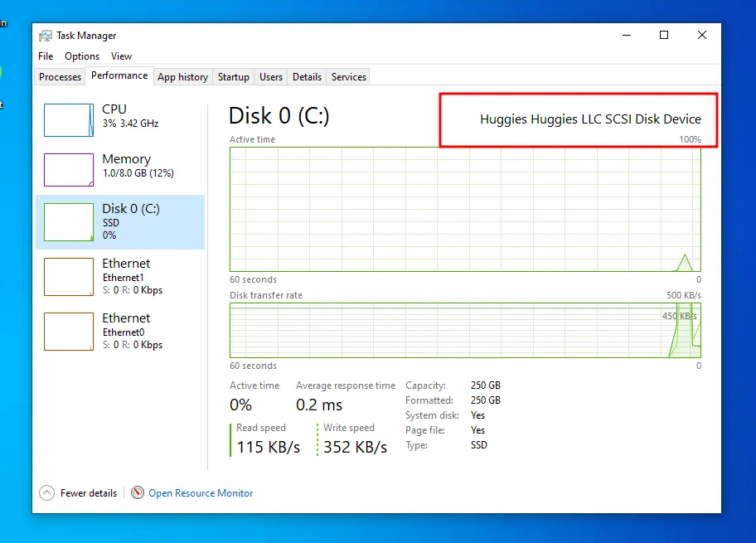Image resolution: width=756 pixels, height=543 pixels.
Task: Switch to the Processes tab
Action: point(61,77)
